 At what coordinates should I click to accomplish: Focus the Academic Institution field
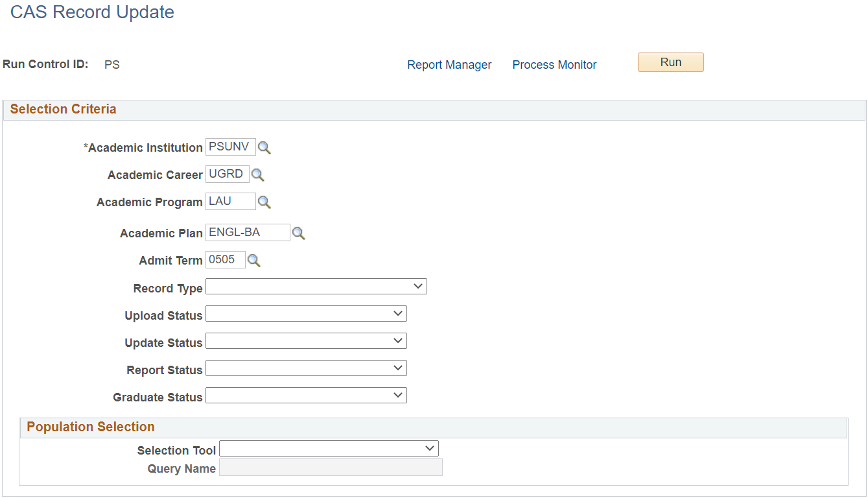point(231,147)
